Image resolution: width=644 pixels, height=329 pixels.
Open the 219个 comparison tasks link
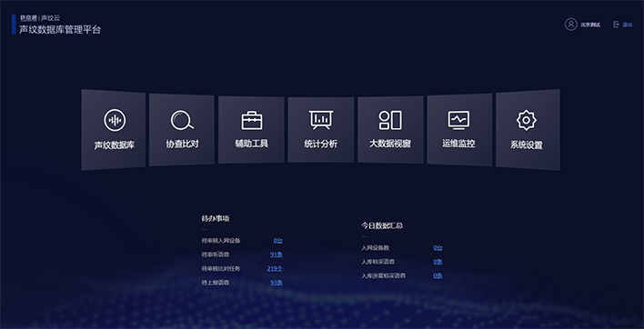275,269
